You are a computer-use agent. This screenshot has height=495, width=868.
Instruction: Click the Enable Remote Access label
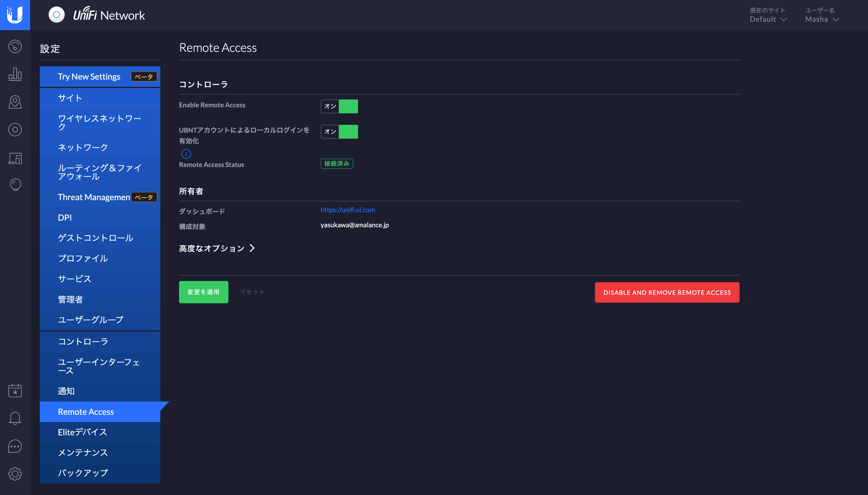[212, 105]
